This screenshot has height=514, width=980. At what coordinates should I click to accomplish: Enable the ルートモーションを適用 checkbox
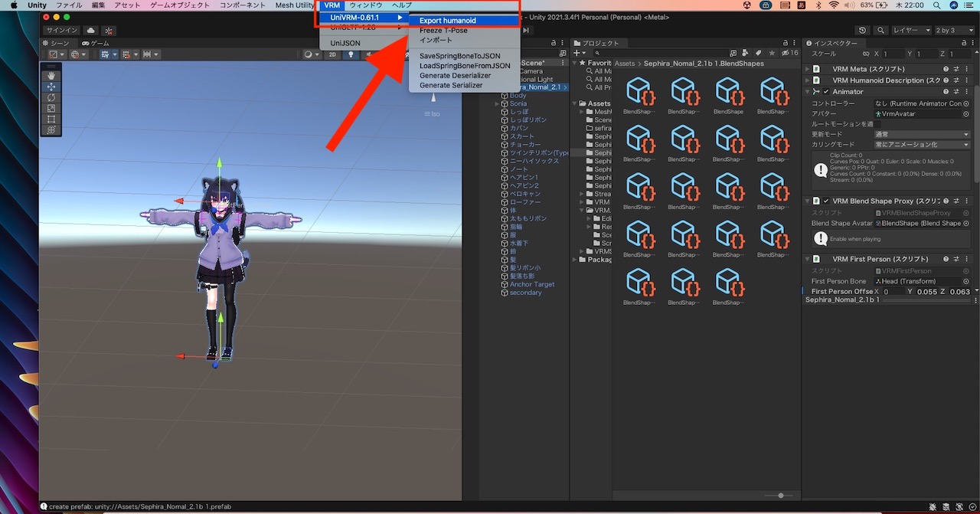pyautogui.click(x=878, y=123)
